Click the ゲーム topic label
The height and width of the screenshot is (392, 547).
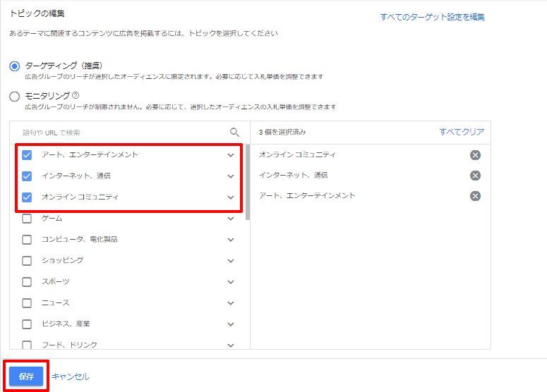[52, 219]
